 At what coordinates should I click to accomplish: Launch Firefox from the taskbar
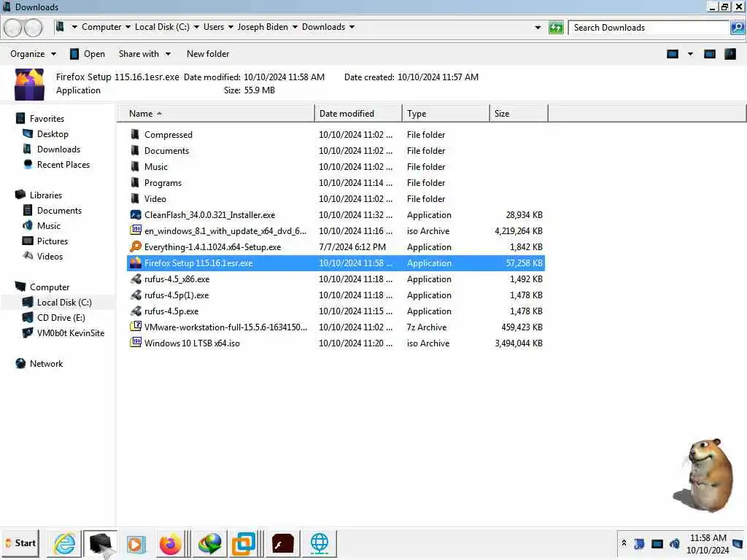point(170,543)
